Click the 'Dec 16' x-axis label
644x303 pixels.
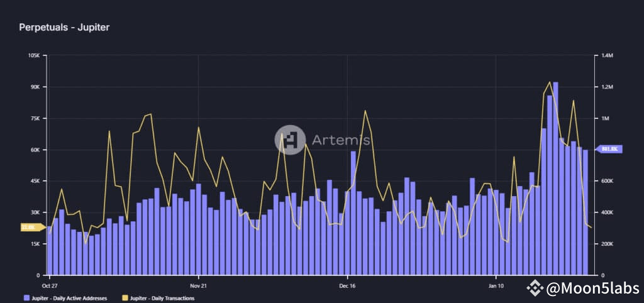point(347,285)
